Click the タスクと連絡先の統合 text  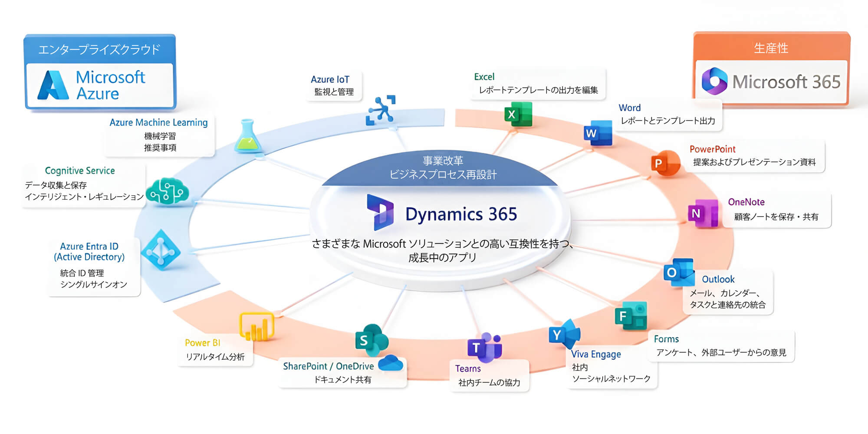tap(727, 305)
